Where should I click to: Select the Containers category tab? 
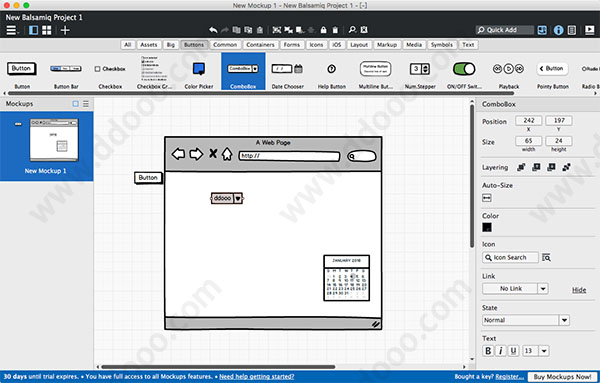(x=260, y=45)
